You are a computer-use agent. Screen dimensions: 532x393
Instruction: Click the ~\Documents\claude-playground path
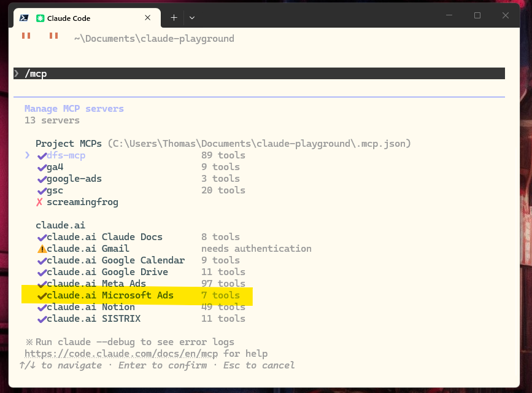(154, 39)
